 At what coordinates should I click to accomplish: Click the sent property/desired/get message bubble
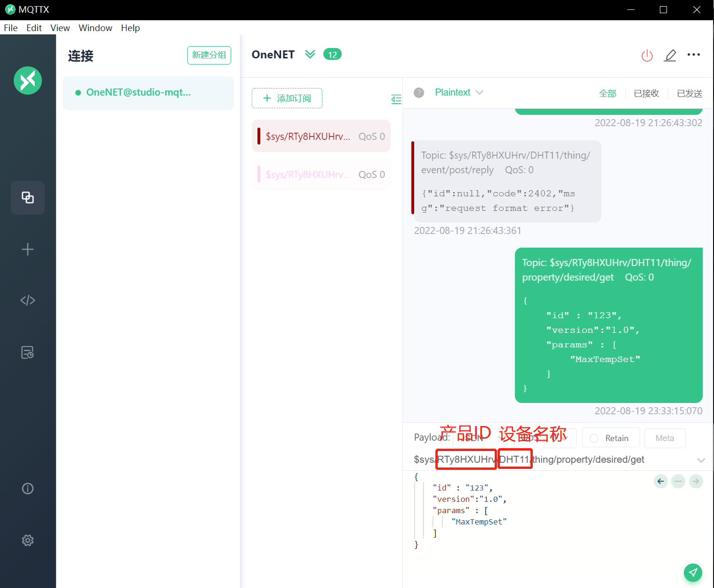(609, 325)
